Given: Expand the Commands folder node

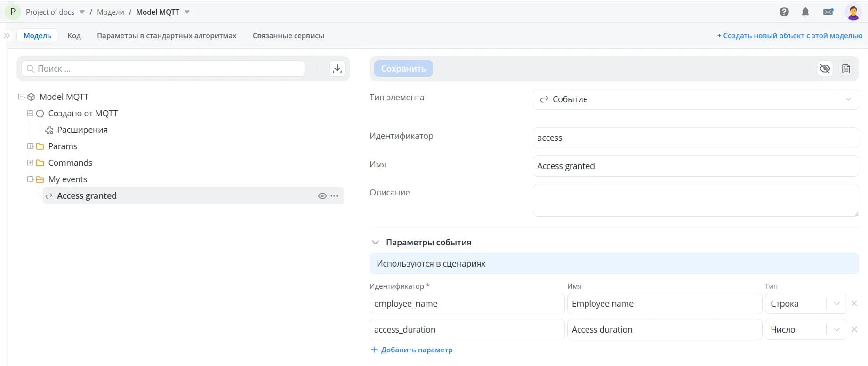Looking at the screenshot, I should click(x=30, y=163).
